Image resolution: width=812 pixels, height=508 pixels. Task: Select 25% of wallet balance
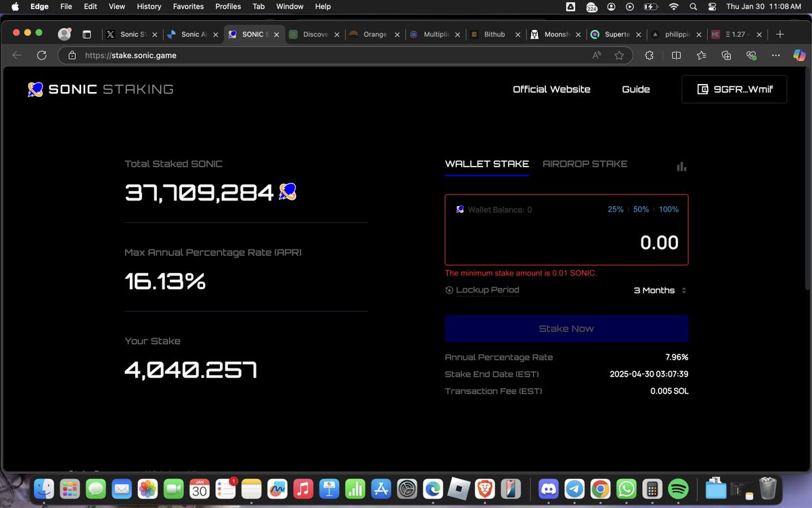(616, 209)
